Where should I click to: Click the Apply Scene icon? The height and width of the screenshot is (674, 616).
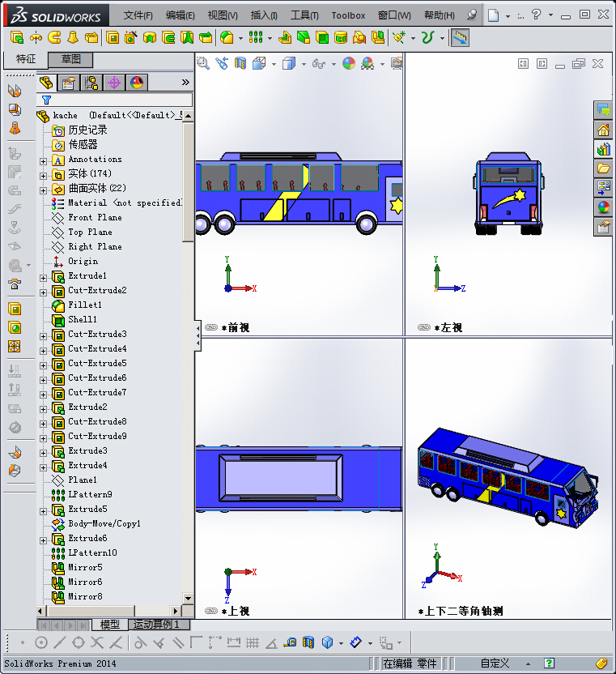pyautogui.click(x=367, y=64)
